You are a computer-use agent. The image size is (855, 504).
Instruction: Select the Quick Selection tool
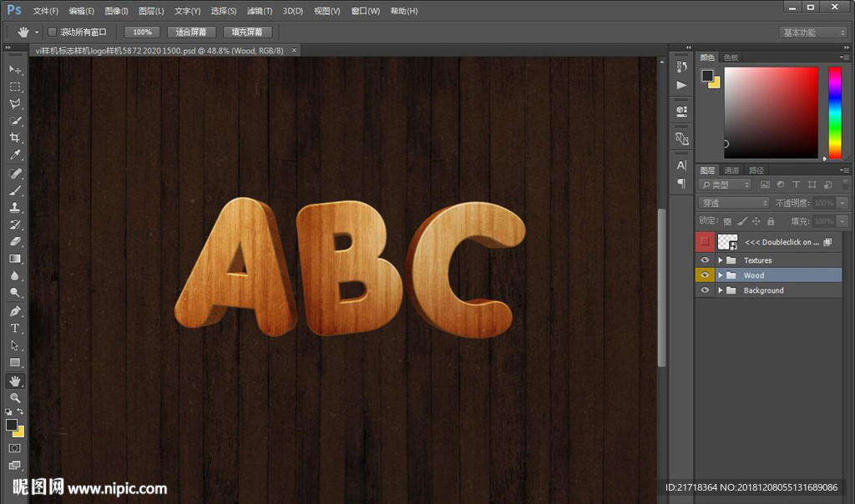coord(15,120)
